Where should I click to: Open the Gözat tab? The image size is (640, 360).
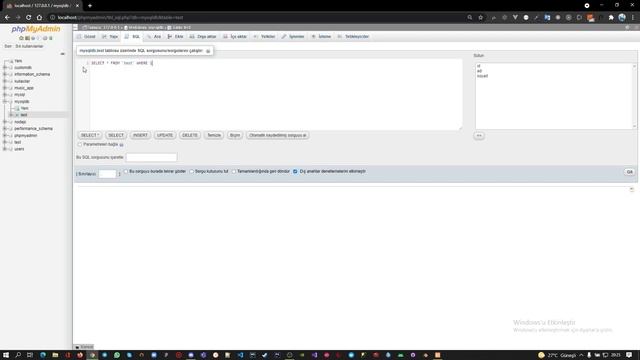[x=86, y=37]
